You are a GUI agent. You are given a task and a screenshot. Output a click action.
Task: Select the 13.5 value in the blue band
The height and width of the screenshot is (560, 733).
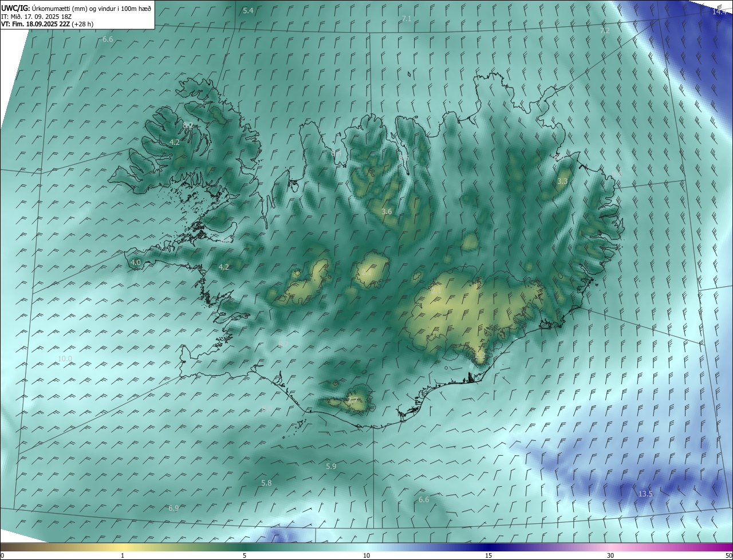pyautogui.click(x=645, y=494)
